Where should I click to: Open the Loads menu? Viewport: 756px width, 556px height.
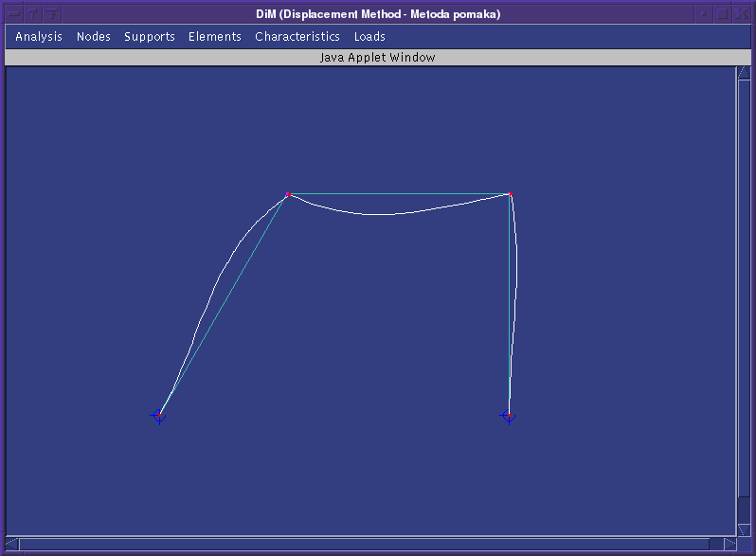pyautogui.click(x=369, y=37)
